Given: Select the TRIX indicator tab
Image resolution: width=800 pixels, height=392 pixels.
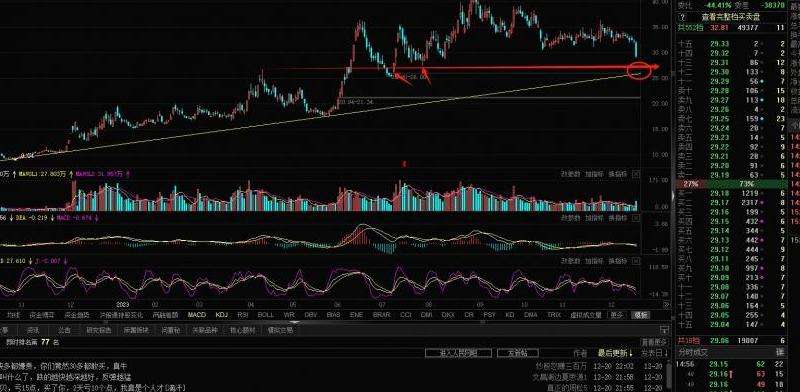Looking at the screenshot, I should click(554, 315).
